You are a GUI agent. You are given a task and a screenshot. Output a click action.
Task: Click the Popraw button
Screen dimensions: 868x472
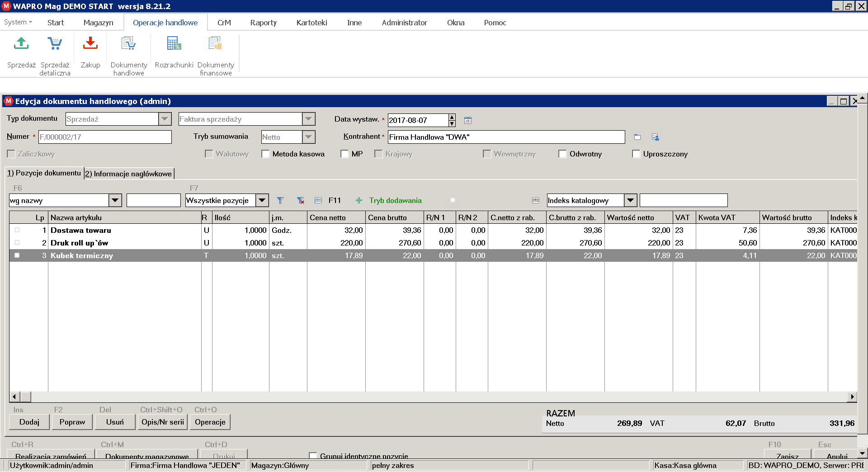pyautogui.click(x=72, y=422)
